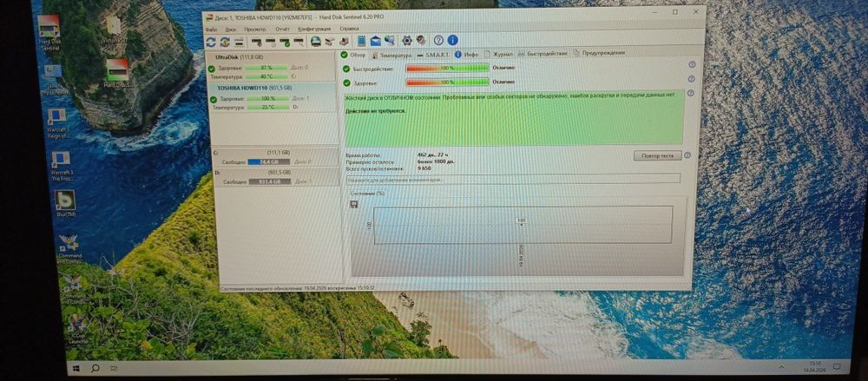868x381 pixels.
Task: Open the Конфигурация menu
Action: (314, 29)
